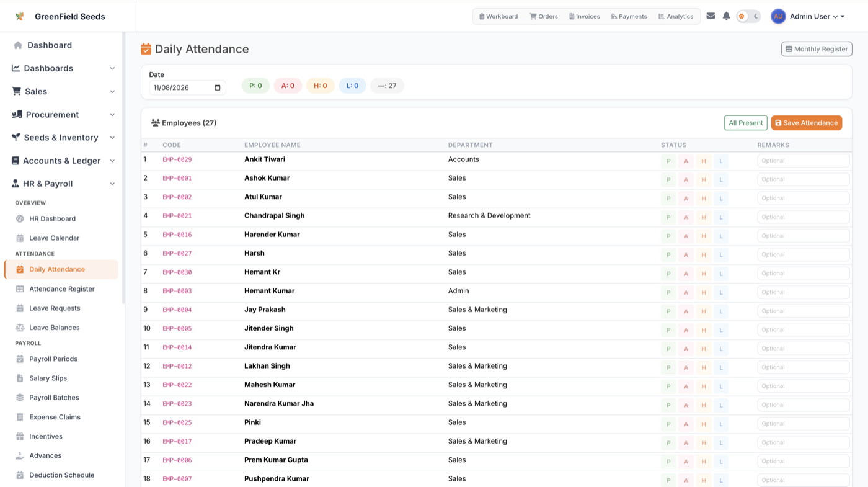The width and height of the screenshot is (868, 487).
Task: Click the Payroll Batches layers icon
Action: click(x=20, y=398)
